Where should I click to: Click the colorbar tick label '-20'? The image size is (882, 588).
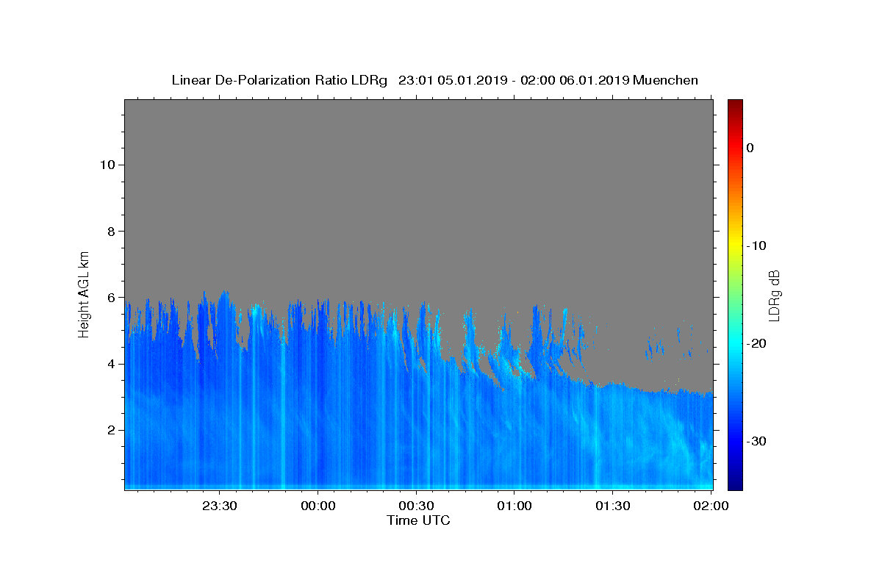[x=756, y=343]
